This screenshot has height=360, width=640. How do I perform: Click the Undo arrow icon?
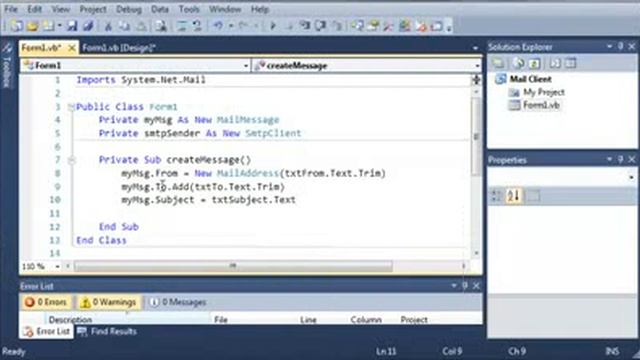pyautogui.click(x=218, y=27)
